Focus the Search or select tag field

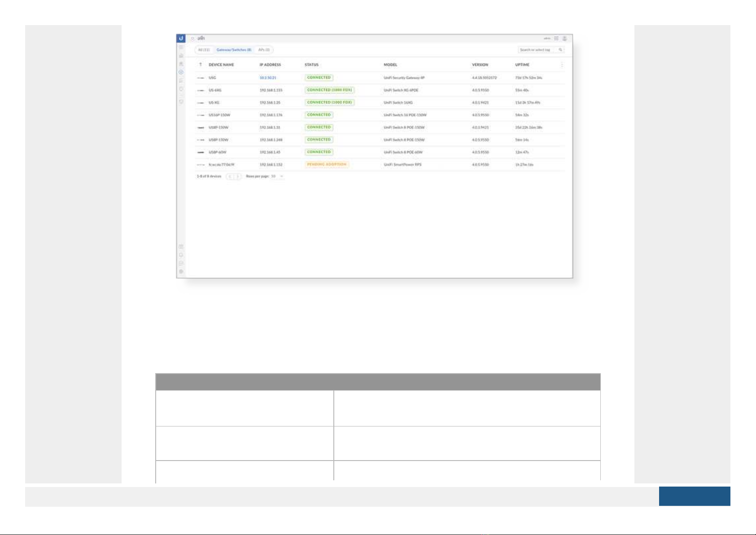(x=541, y=50)
